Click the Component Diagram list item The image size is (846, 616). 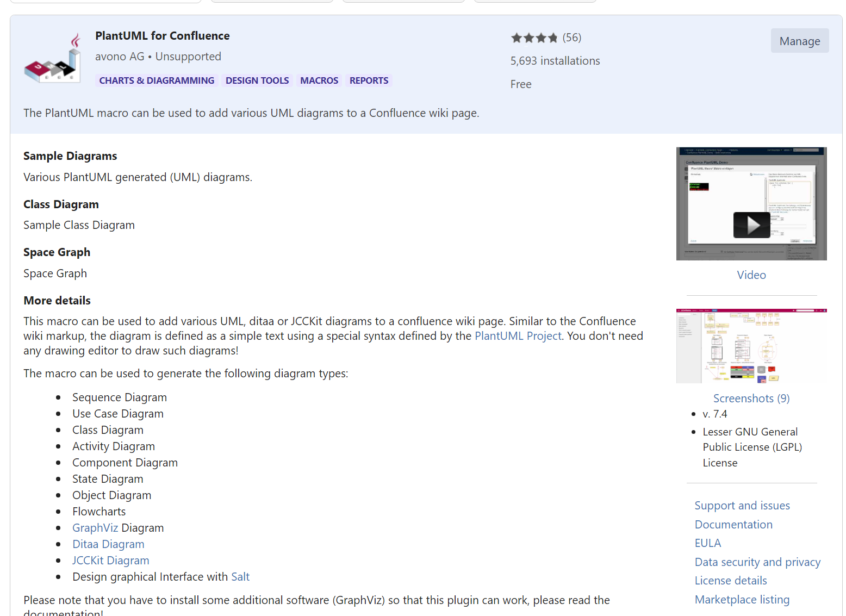(125, 463)
